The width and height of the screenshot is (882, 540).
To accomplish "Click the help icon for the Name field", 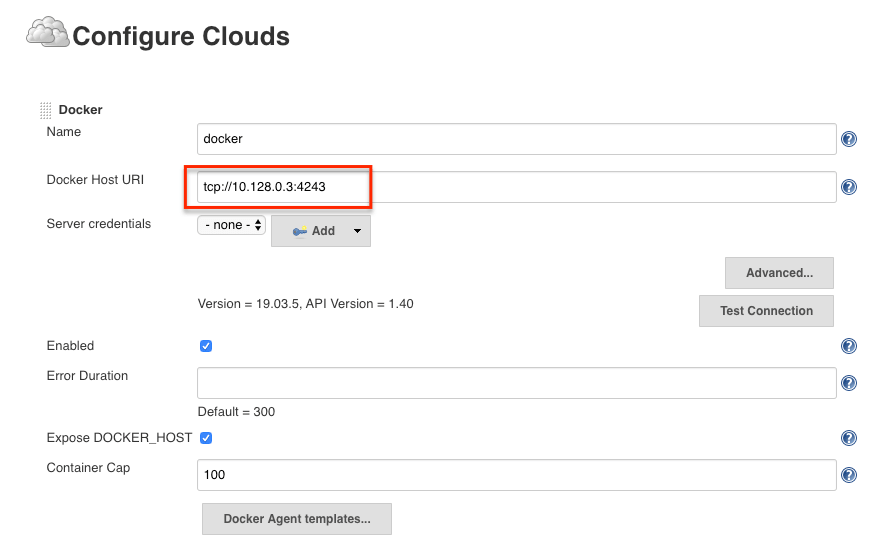I will coord(849,140).
